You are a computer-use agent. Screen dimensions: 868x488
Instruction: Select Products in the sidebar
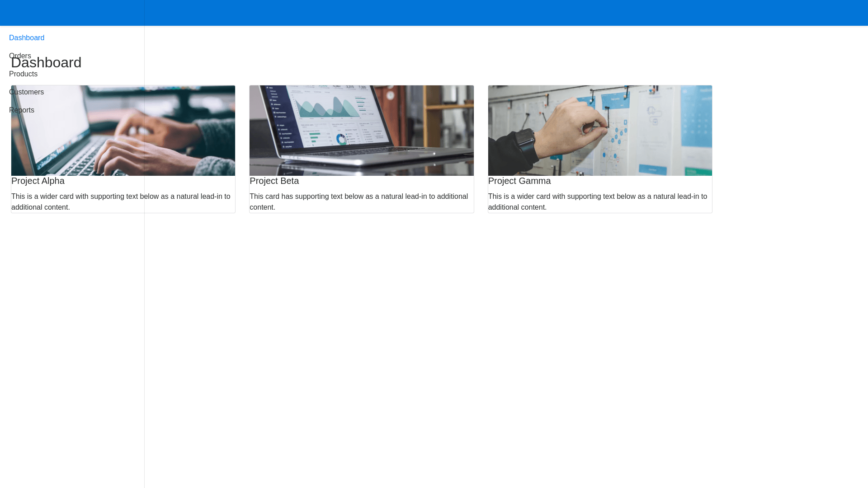tap(23, 74)
